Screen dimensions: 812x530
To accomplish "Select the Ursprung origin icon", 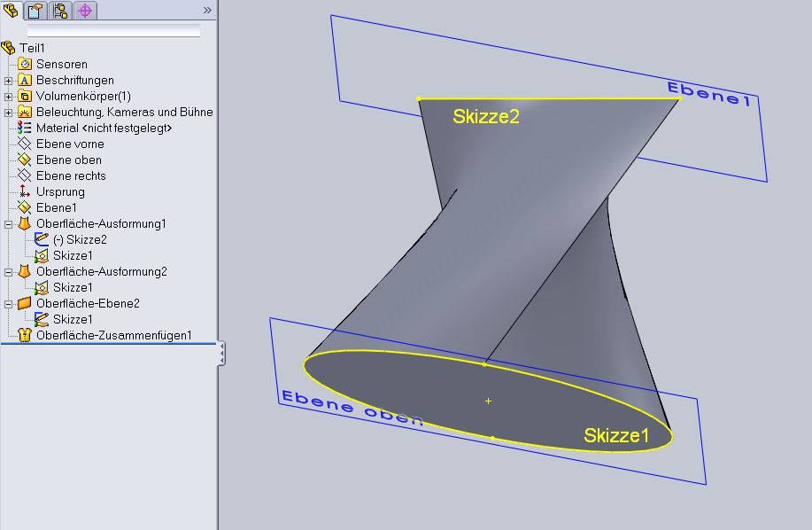I will (25, 192).
